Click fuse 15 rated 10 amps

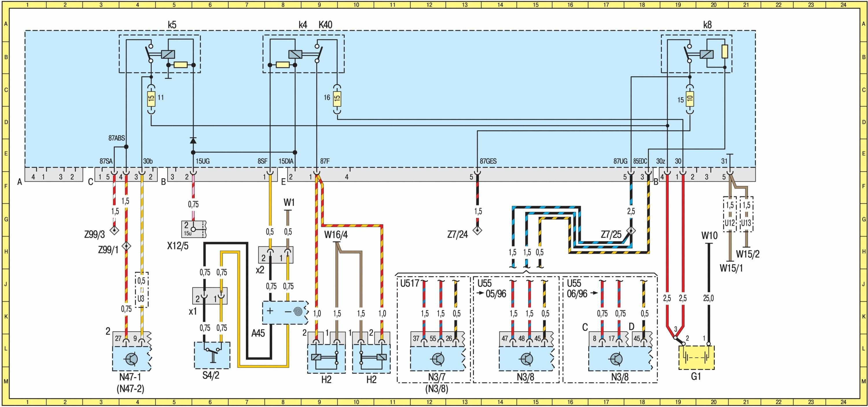(x=690, y=99)
